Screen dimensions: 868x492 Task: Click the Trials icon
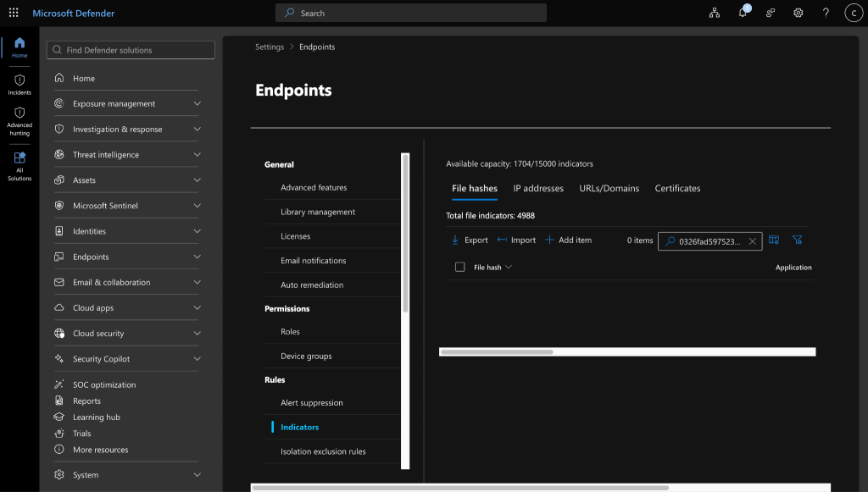click(x=59, y=434)
